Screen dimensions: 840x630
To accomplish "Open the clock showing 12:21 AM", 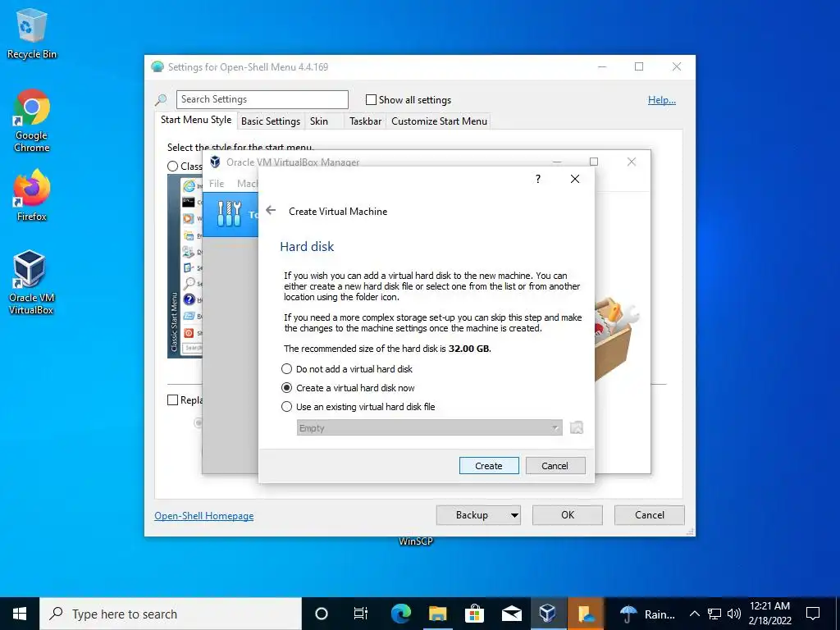I will click(x=769, y=614).
